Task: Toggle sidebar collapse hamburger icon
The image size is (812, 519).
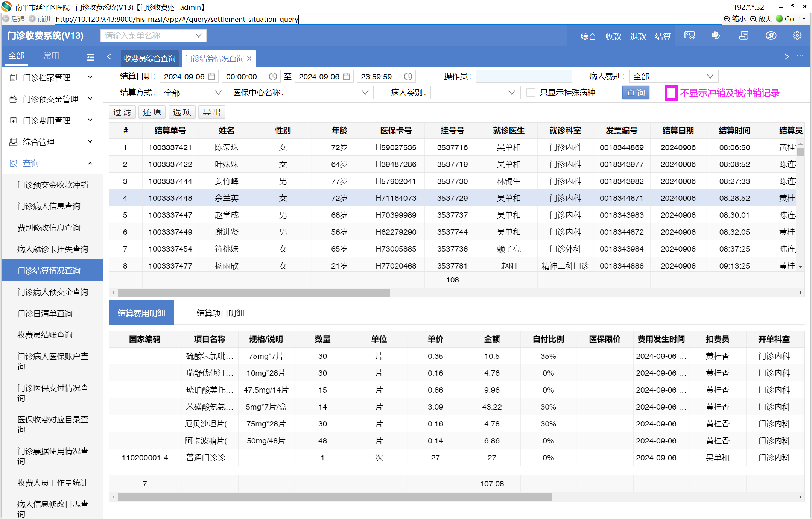Action: click(91, 57)
